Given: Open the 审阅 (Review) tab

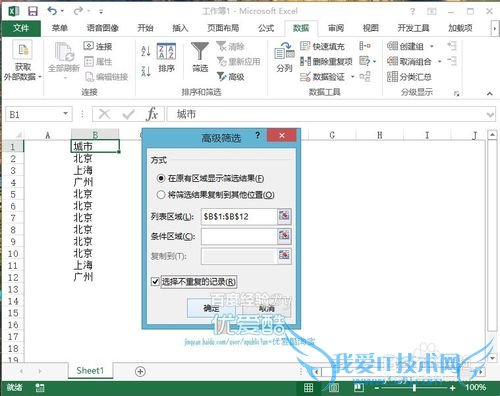Looking at the screenshot, I should 336,28.
